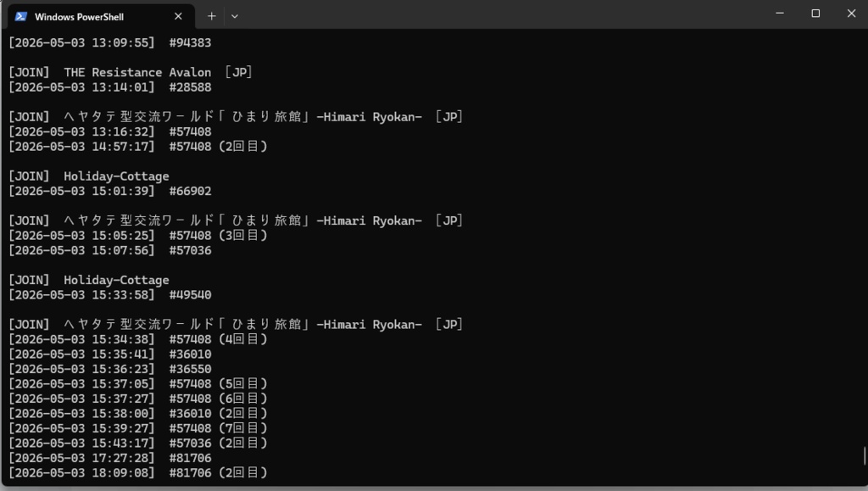Click the log entry #28588
The height and width of the screenshot is (491, 868).
109,87
